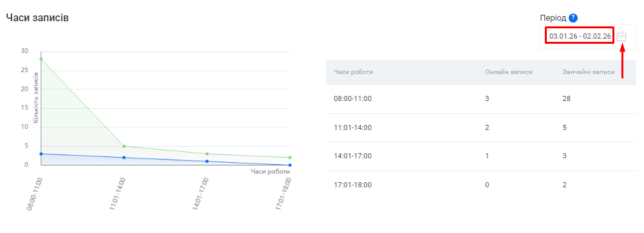
Task: Click online count 2 in 11:01-14:00 row
Action: pyautogui.click(x=487, y=127)
